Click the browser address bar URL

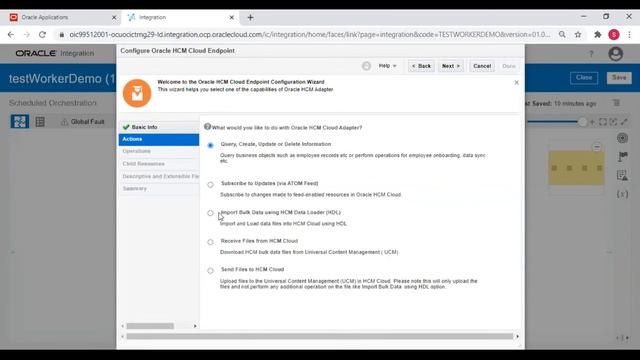(309, 35)
